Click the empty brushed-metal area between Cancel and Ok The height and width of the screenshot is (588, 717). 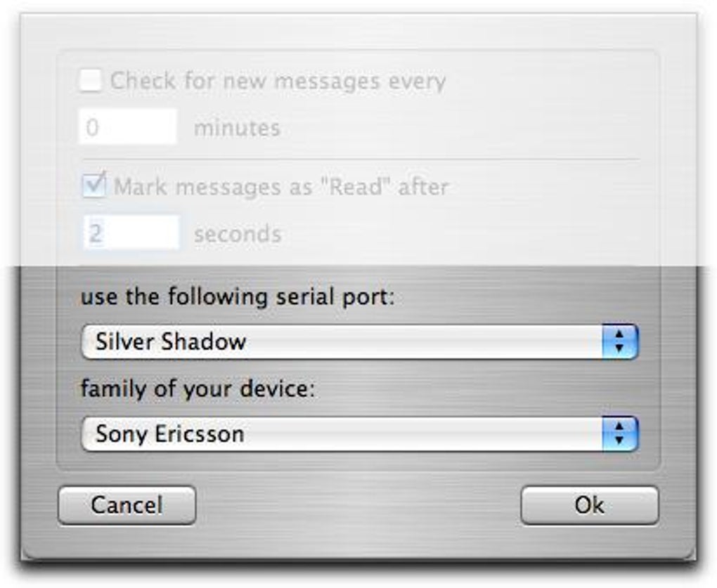(x=358, y=506)
